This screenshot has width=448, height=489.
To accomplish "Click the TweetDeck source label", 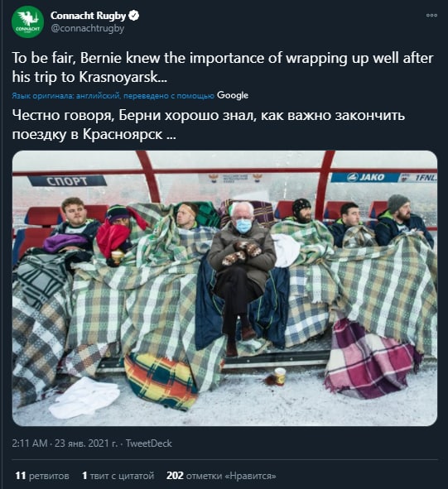I will [148, 443].
